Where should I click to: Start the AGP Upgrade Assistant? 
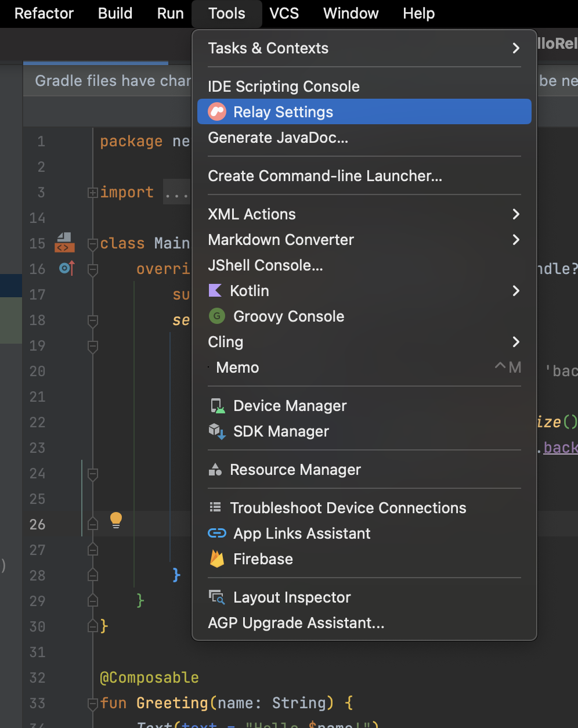[x=296, y=623]
